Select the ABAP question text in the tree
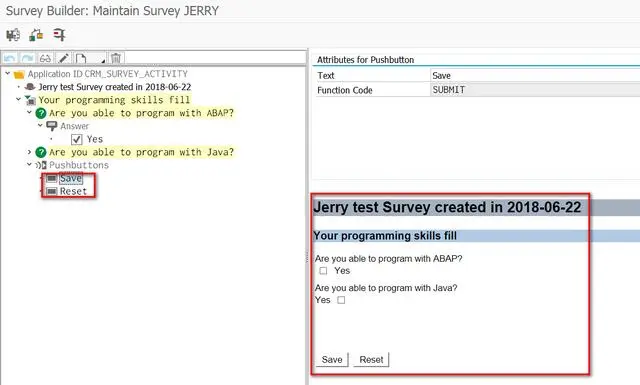Viewport: 640px width, 385px height. click(x=141, y=113)
